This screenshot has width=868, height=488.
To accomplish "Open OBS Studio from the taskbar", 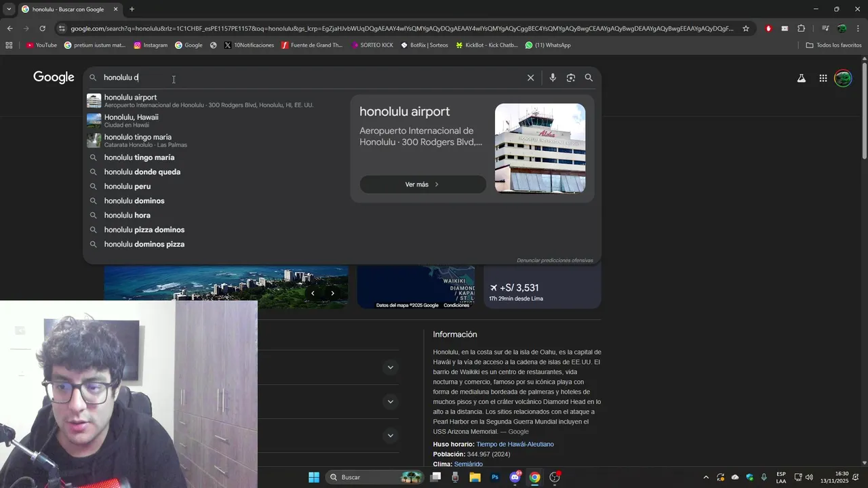I will [x=555, y=477].
